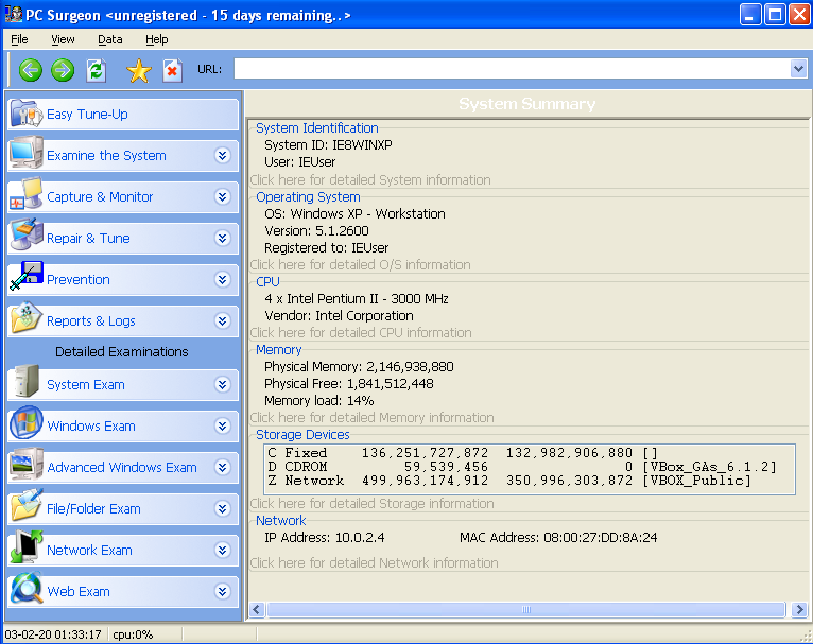Click the Capture & Monitor icon

point(25,194)
